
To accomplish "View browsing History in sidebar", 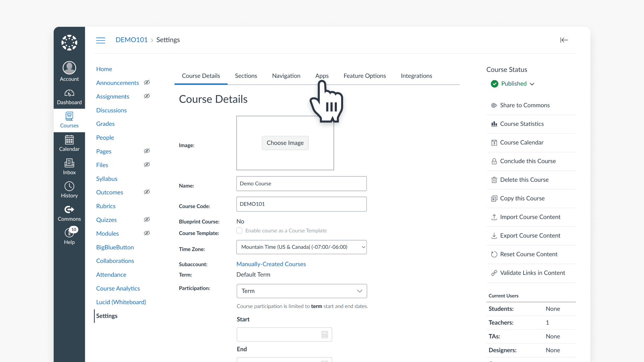I will click(69, 190).
